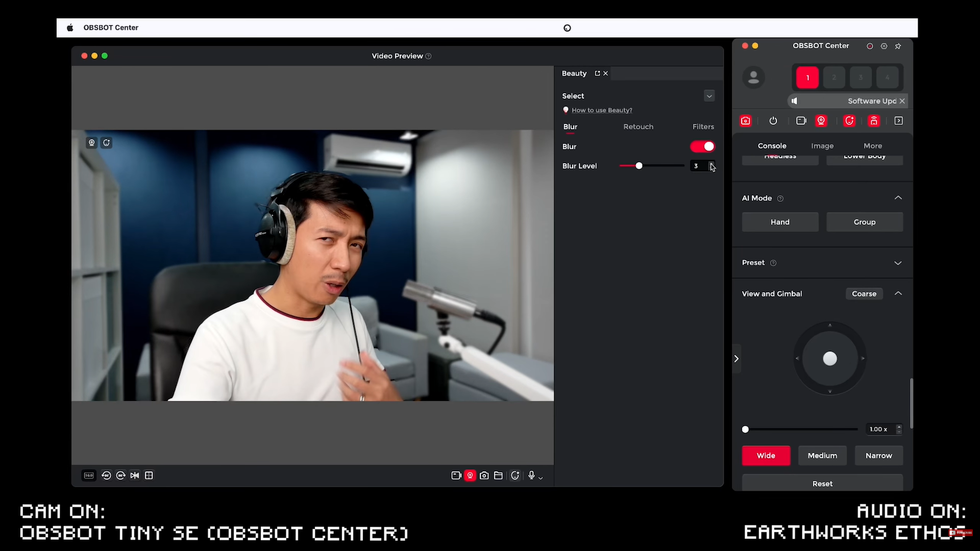Click rotate 90 degrees clockwise icon
Screen dimensions: 980x551
click(x=120, y=475)
